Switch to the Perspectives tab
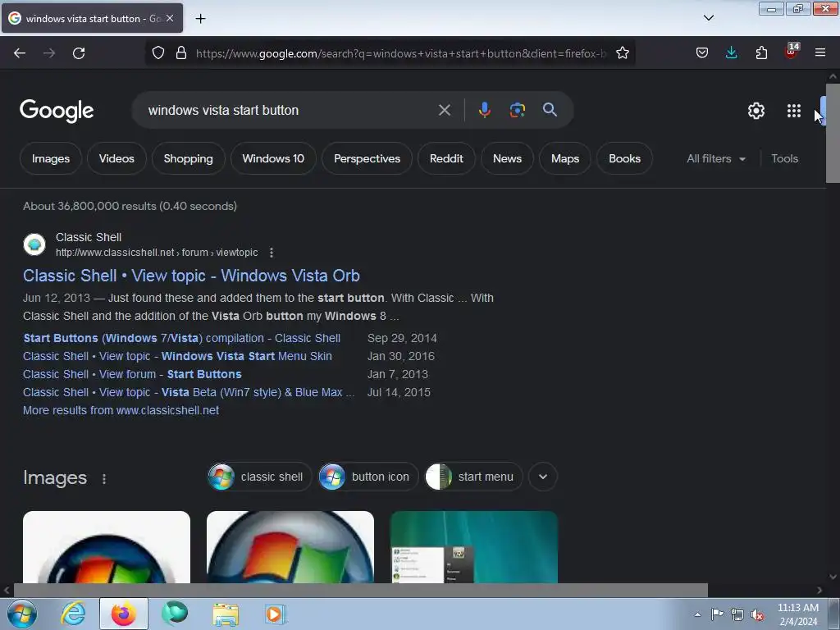This screenshot has width=840, height=630. click(x=367, y=158)
